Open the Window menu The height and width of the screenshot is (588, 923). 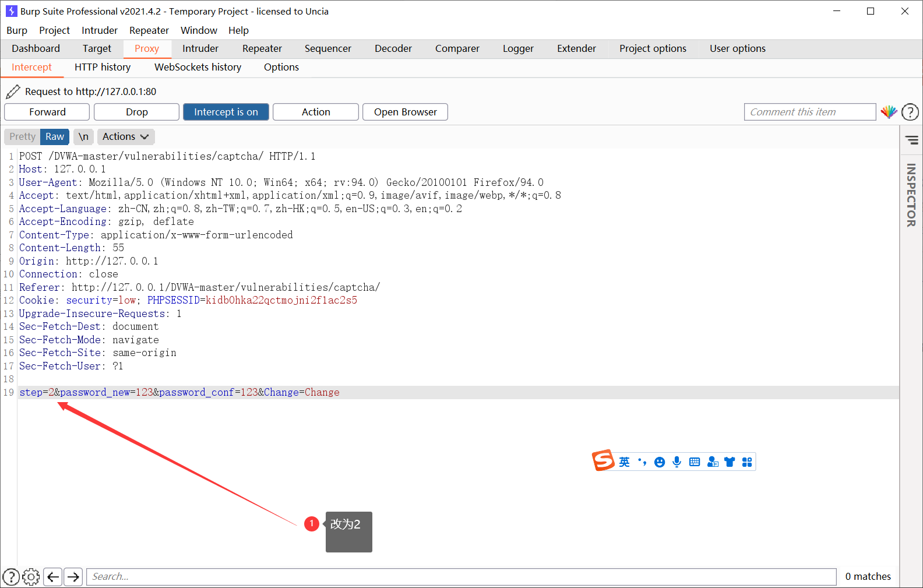click(199, 30)
